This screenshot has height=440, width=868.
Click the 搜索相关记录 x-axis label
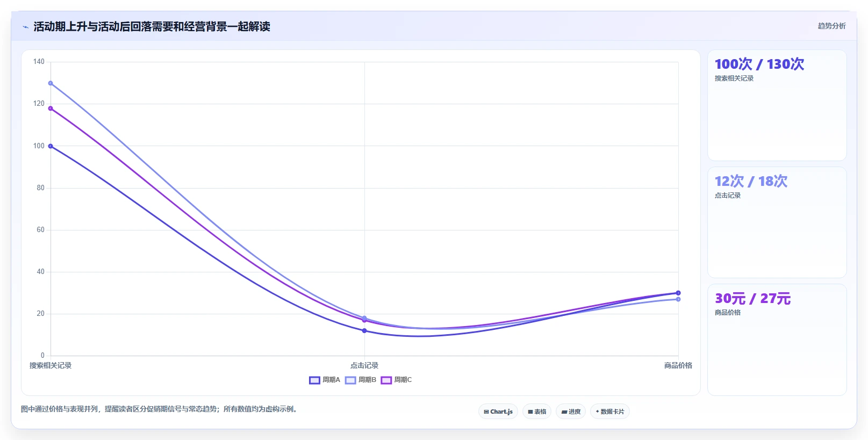pyautogui.click(x=51, y=365)
